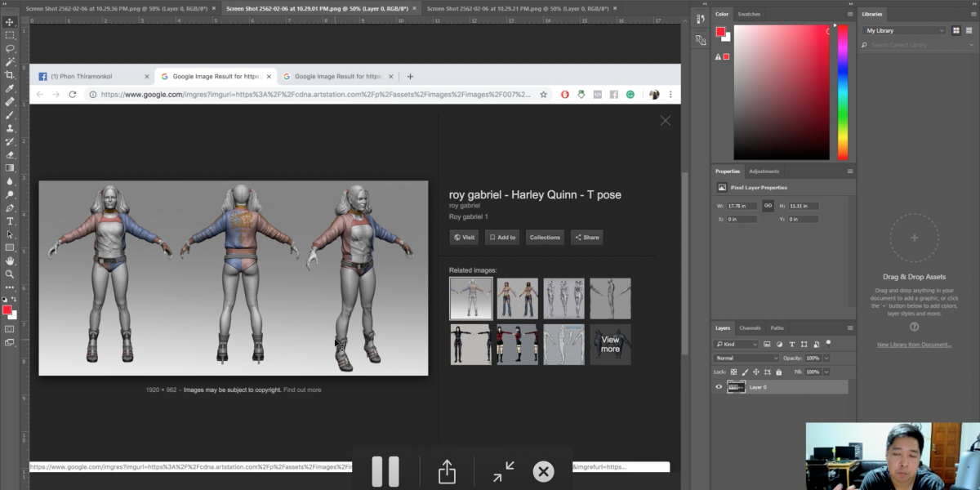Pause the video playback
Viewport: 980px width, 490px height.
coord(385,471)
